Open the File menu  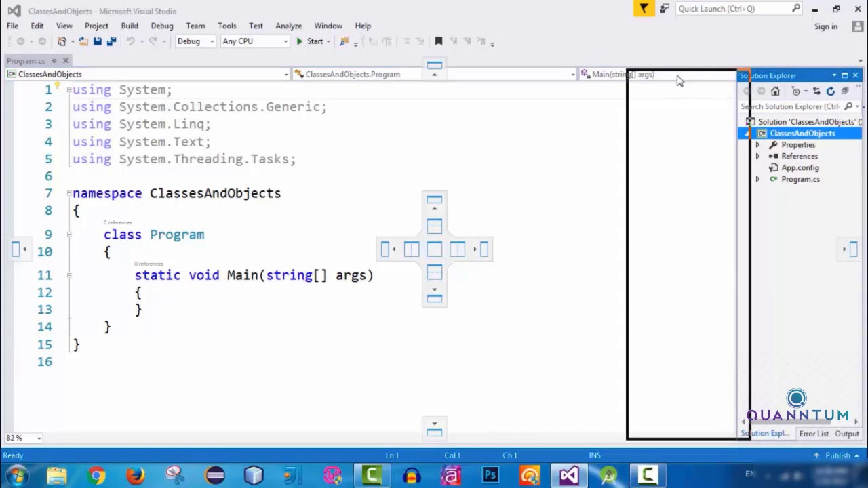(x=12, y=26)
